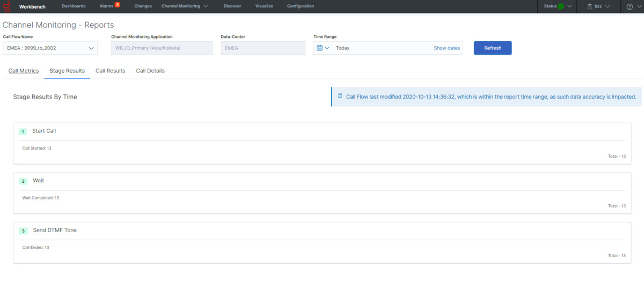Viewport: 644px width, 283px height.
Task: Expand the Call Flow Name dropdown
Action: (50, 48)
